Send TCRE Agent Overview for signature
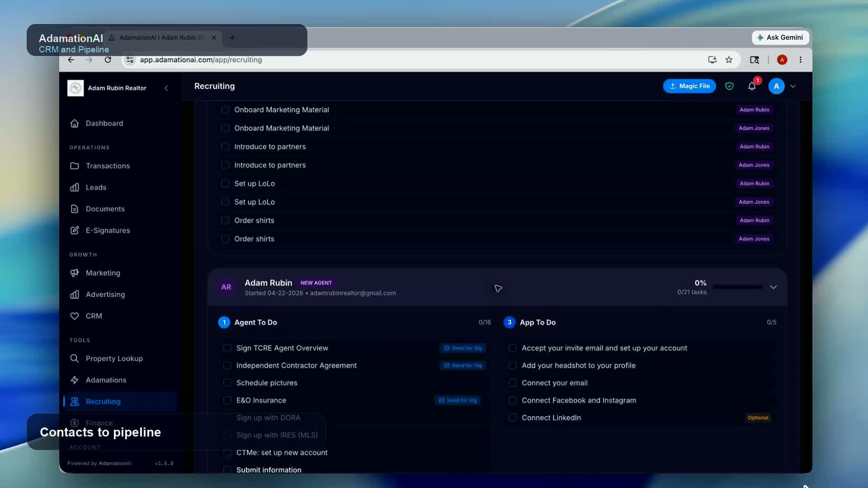Image resolution: width=868 pixels, height=488 pixels. coord(463,348)
